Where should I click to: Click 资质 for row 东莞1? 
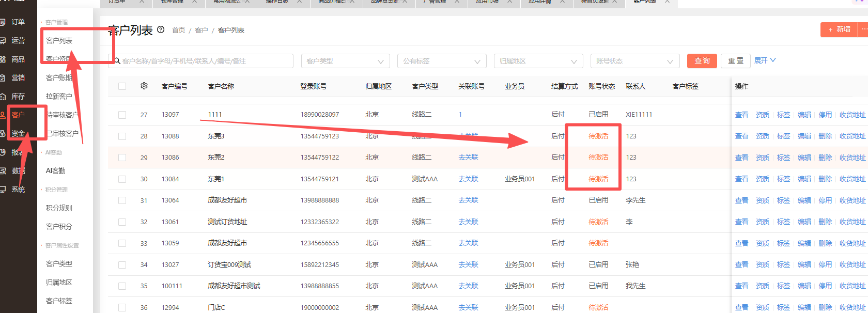763,179
